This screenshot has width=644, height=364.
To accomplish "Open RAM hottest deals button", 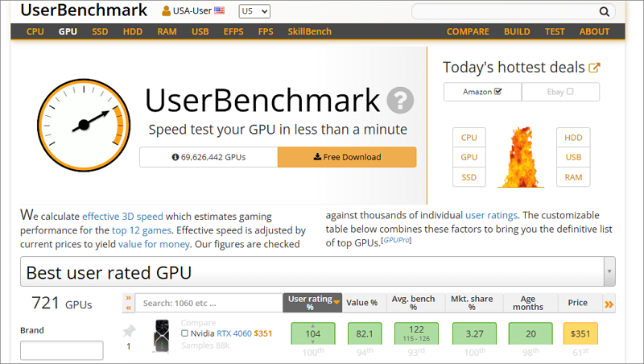I will click(573, 177).
